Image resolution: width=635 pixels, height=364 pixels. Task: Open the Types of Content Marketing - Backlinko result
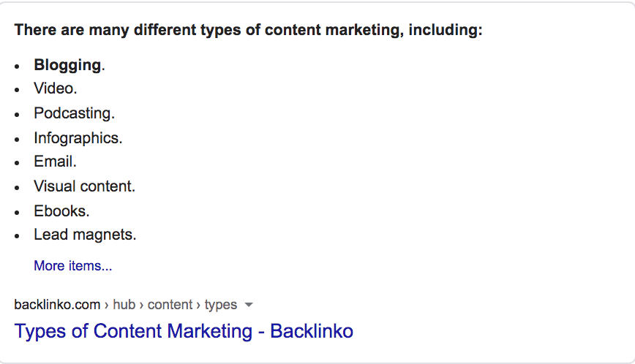[184, 331]
